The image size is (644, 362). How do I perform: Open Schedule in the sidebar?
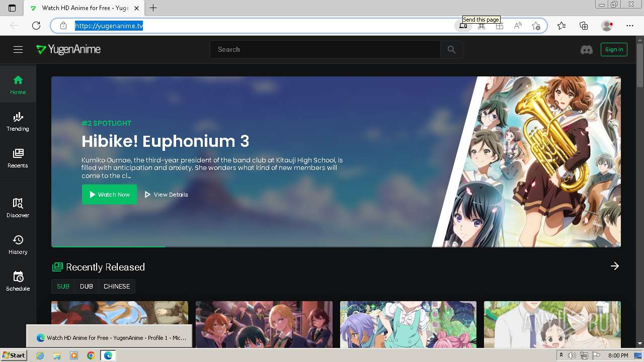[18, 281]
